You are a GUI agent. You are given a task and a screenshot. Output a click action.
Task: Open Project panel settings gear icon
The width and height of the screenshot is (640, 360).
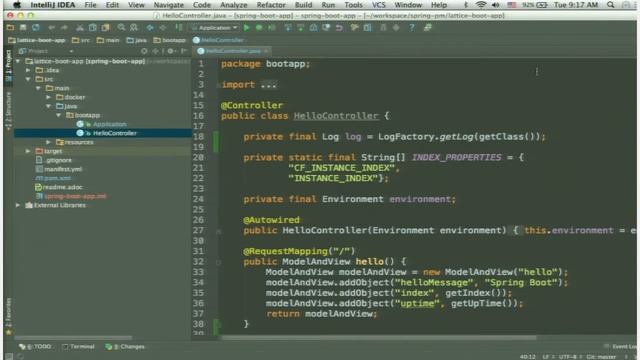coord(171,51)
